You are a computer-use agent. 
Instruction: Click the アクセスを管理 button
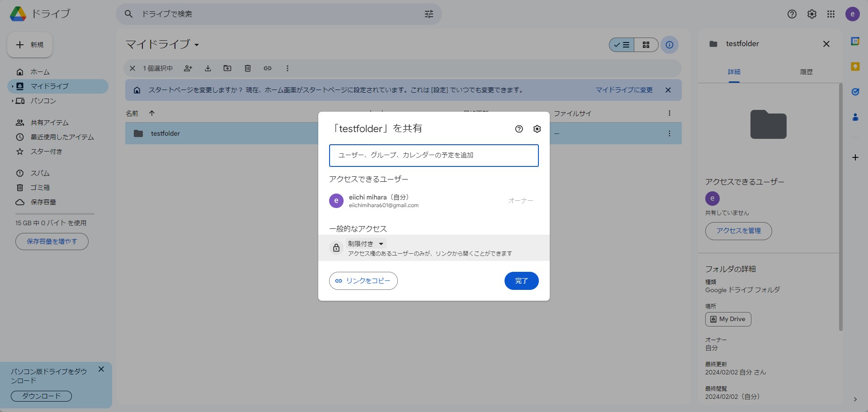739,231
